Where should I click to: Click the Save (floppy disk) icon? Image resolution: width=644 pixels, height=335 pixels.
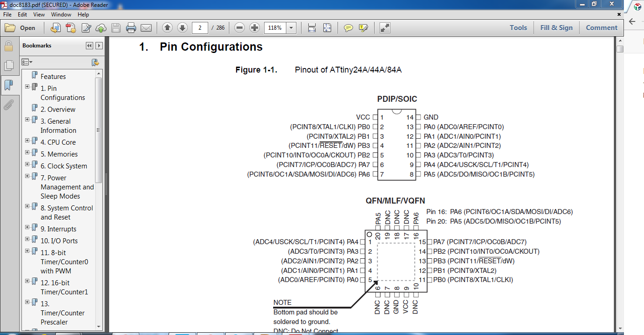coord(116,28)
